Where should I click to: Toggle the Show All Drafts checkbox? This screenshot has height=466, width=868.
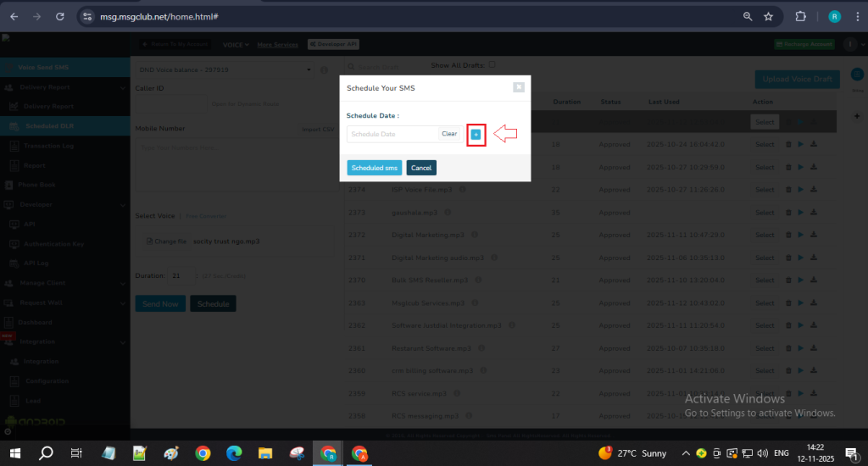(x=492, y=64)
